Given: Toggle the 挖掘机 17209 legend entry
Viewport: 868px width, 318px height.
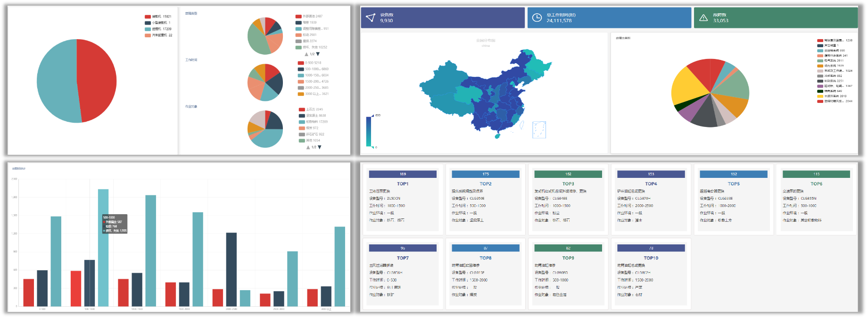Looking at the screenshot, I should (158, 29).
